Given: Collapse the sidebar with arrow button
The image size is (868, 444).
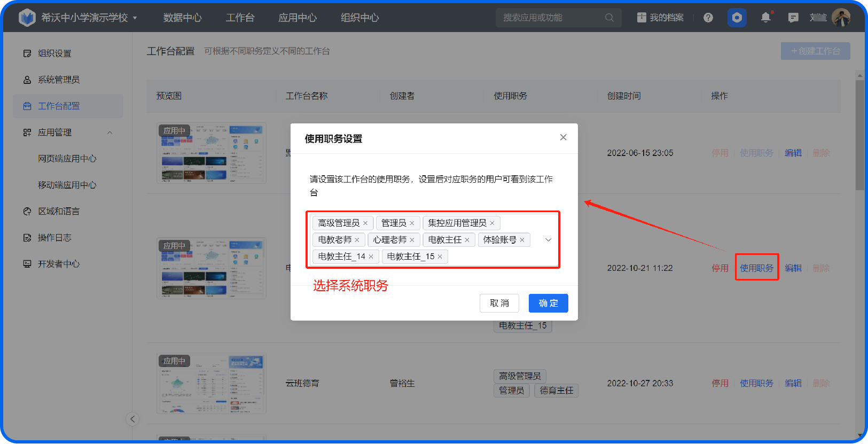Looking at the screenshot, I should click(x=132, y=419).
